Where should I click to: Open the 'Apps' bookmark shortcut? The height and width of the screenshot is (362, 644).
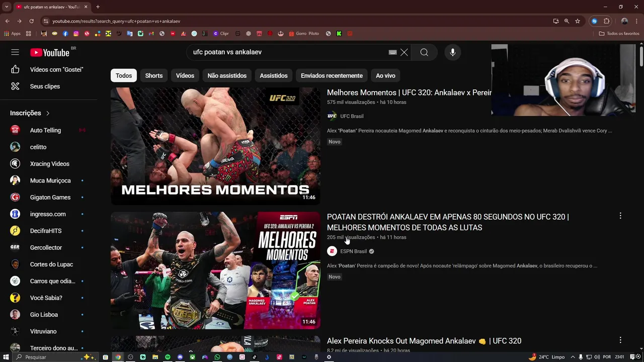(x=12, y=34)
